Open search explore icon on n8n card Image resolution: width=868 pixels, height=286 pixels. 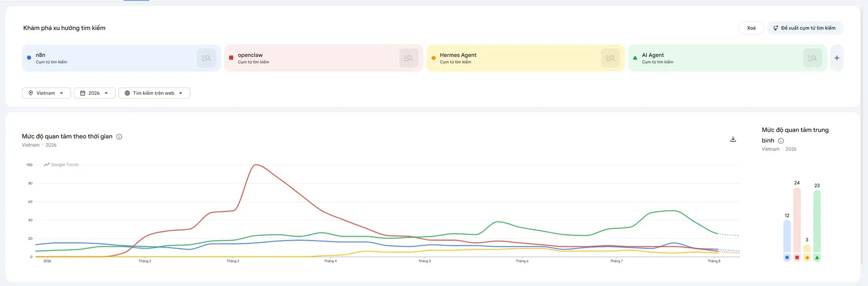pyautogui.click(x=206, y=58)
